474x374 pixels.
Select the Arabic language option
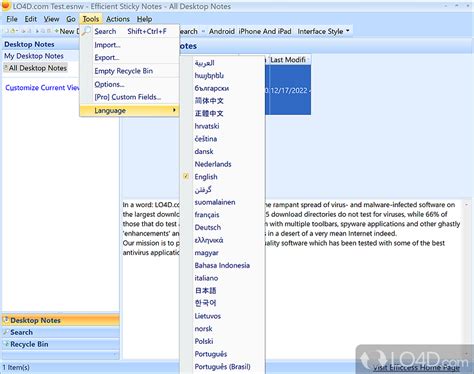click(222, 63)
